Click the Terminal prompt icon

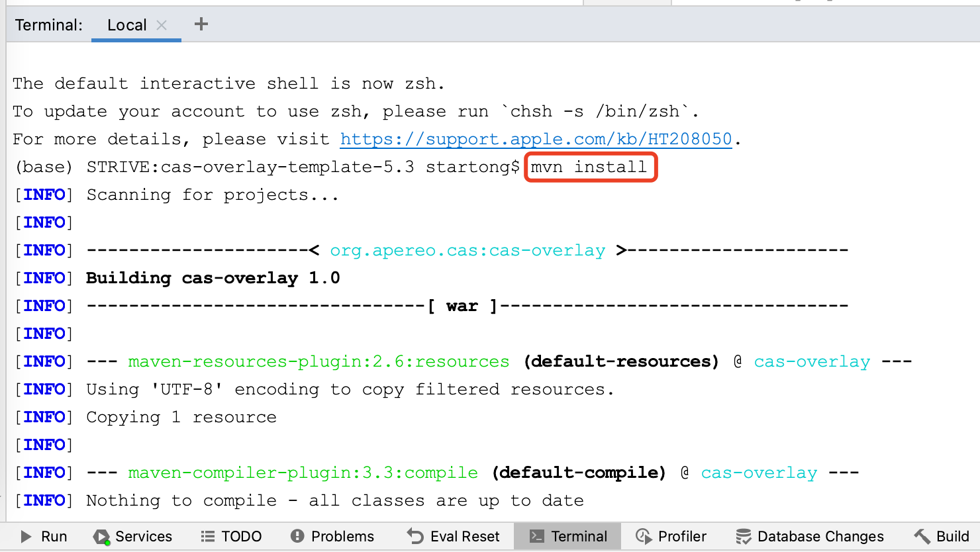coord(537,536)
